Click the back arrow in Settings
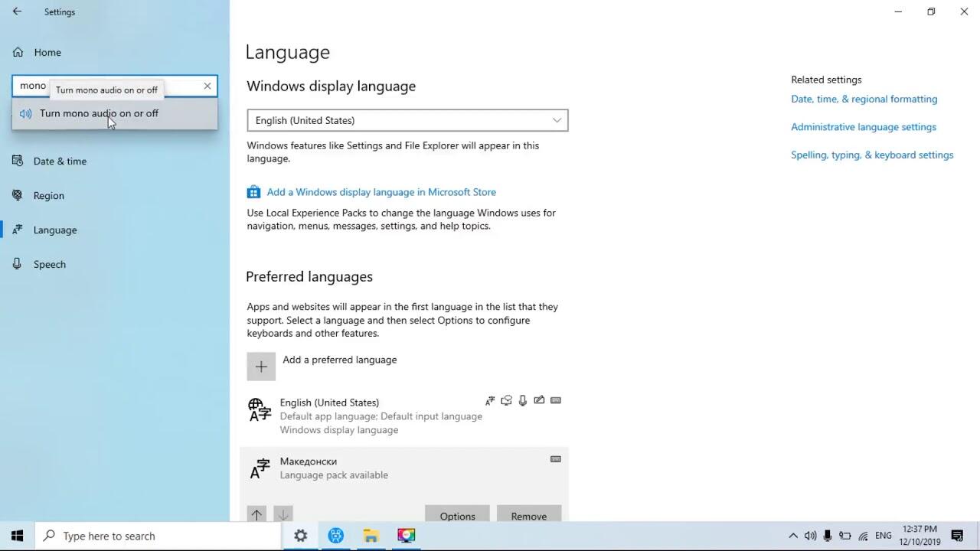 17,12
